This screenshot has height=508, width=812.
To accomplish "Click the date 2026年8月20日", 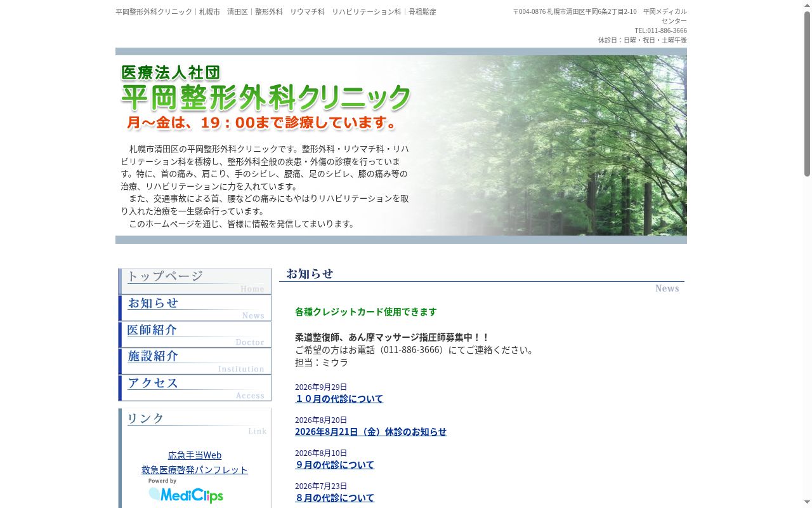I will pos(321,420).
